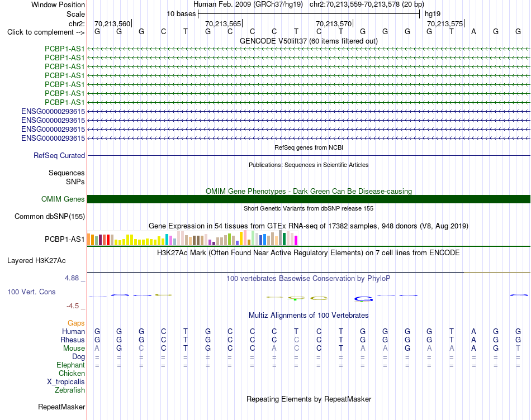Open 'Publications: Sequences in Scientific Articles' title
Viewport: 531px width, 420px height.
pos(309,165)
